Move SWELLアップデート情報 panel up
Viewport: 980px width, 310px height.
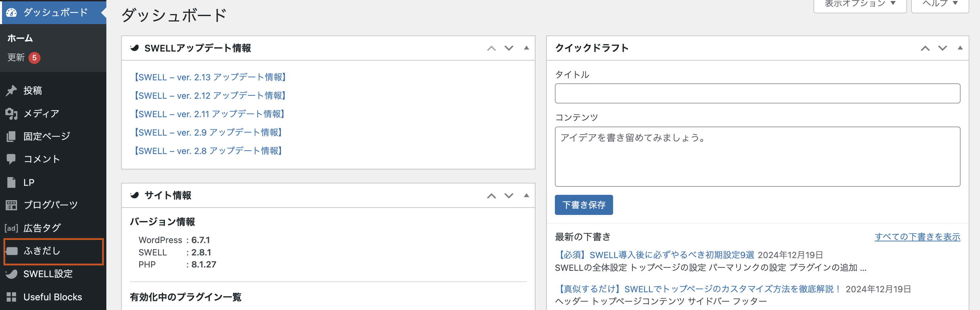[492, 48]
